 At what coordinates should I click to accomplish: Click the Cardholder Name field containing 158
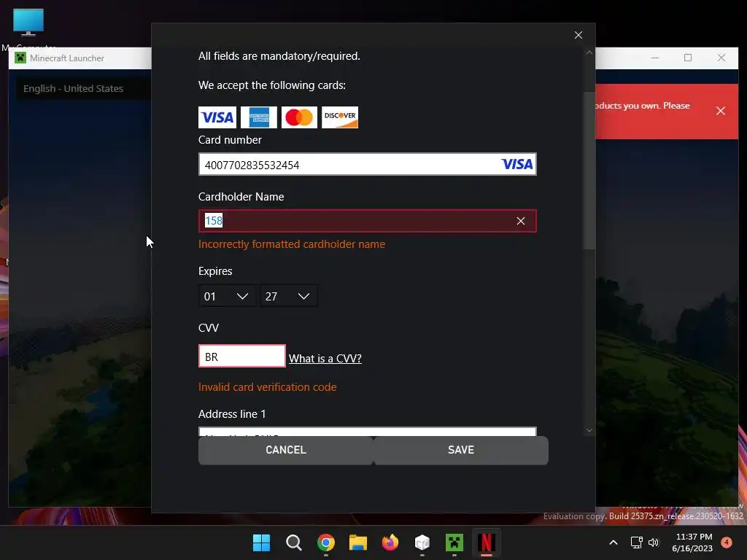368,221
